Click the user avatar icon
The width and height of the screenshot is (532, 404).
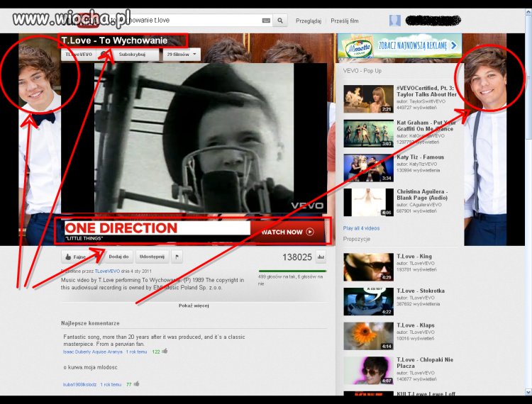point(394,21)
